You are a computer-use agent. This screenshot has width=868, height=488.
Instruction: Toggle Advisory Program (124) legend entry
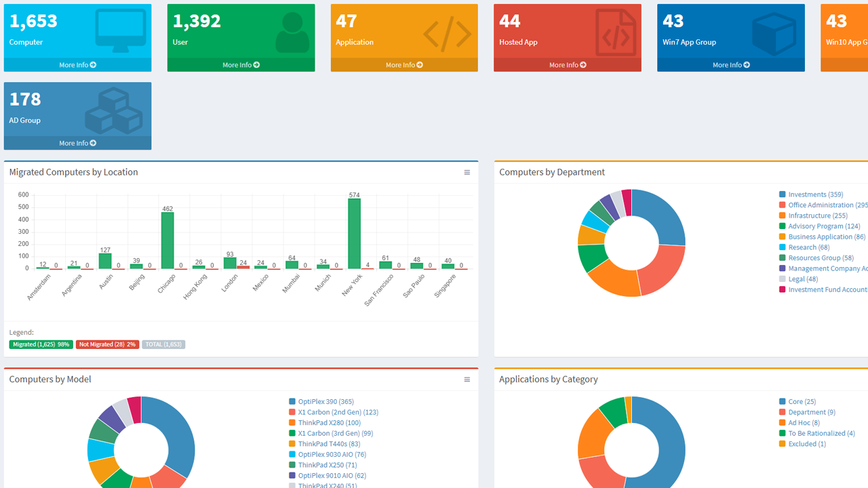(x=820, y=226)
